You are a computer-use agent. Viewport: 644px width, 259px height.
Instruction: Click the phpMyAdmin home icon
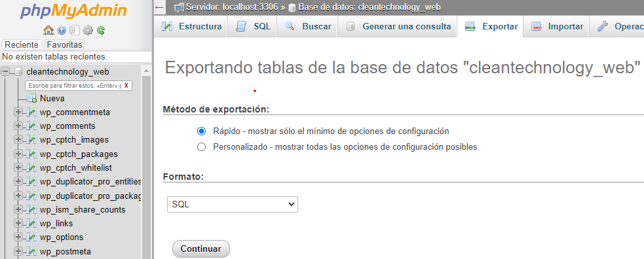48,30
